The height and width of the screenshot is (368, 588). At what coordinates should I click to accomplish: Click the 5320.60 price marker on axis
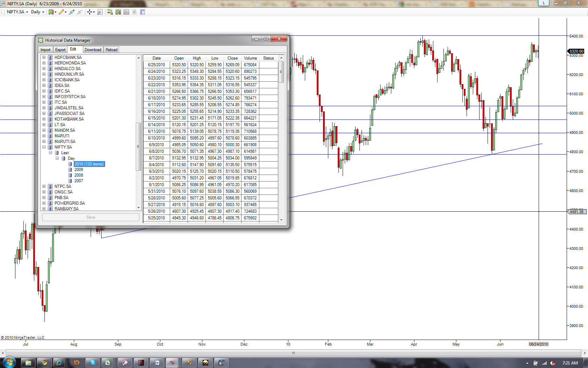click(576, 51)
